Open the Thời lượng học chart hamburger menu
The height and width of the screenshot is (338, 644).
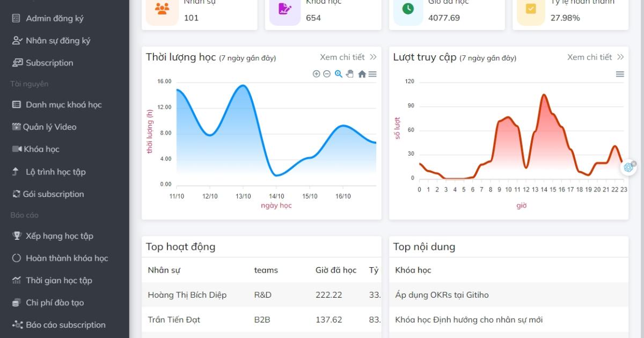coord(372,74)
